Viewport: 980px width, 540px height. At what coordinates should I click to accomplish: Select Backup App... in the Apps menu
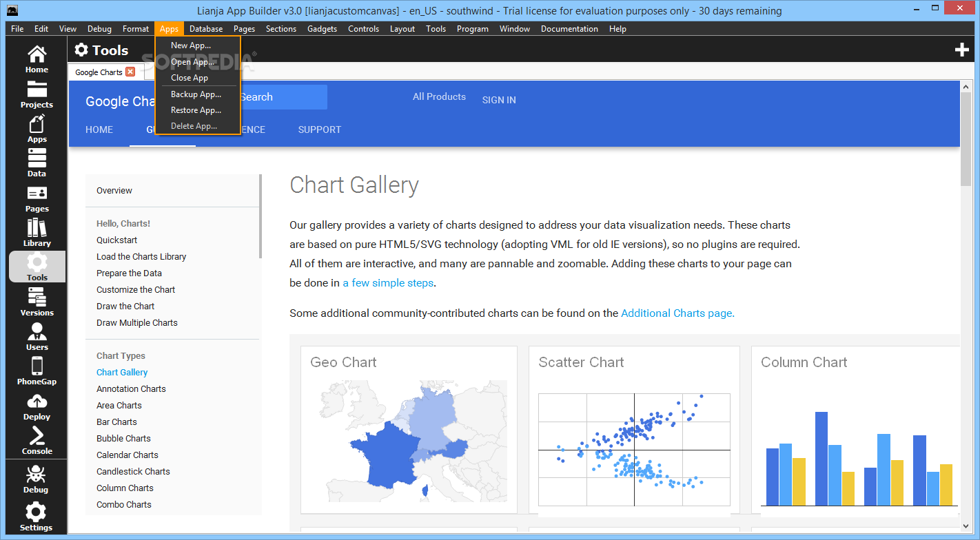[197, 94]
